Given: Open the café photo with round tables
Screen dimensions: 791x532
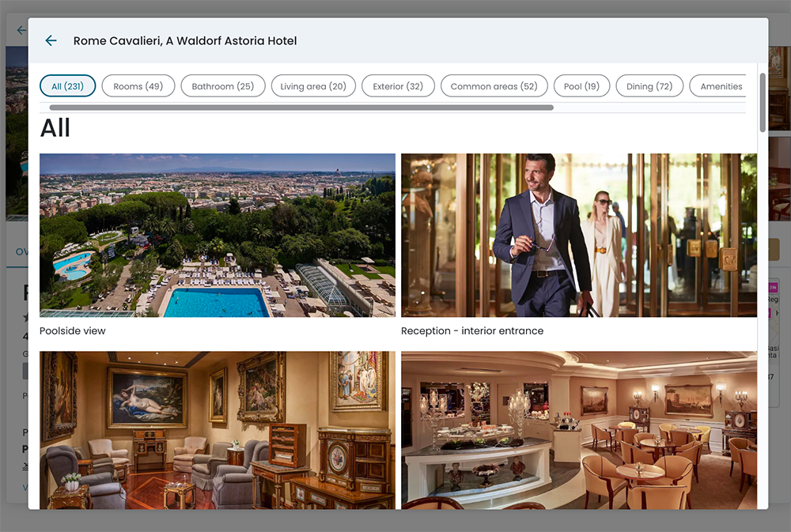Looking at the screenshot, I should tap(578, 430).
